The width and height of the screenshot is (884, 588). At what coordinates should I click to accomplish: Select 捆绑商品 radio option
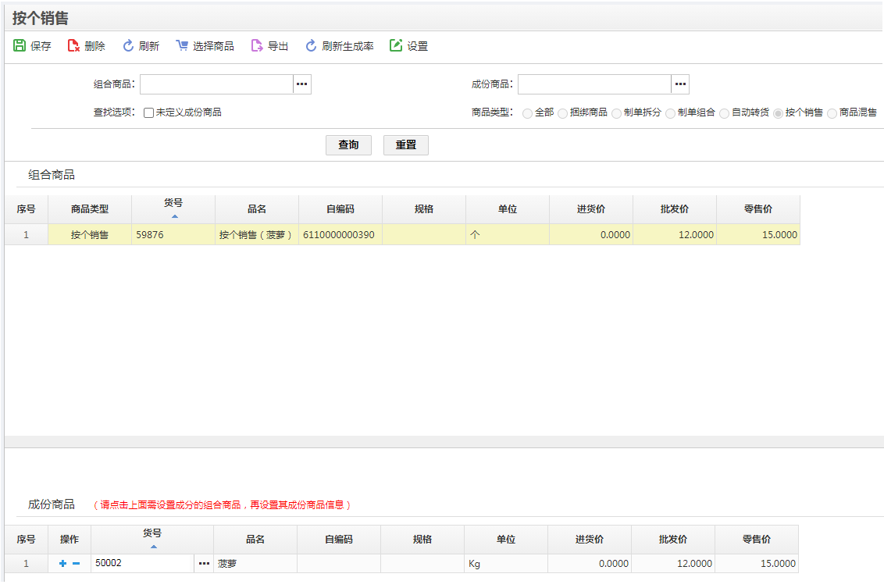562,113
